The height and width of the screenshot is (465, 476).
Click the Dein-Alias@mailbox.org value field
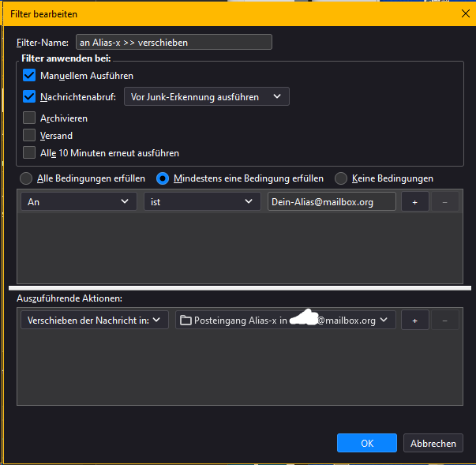pos(332,201)
